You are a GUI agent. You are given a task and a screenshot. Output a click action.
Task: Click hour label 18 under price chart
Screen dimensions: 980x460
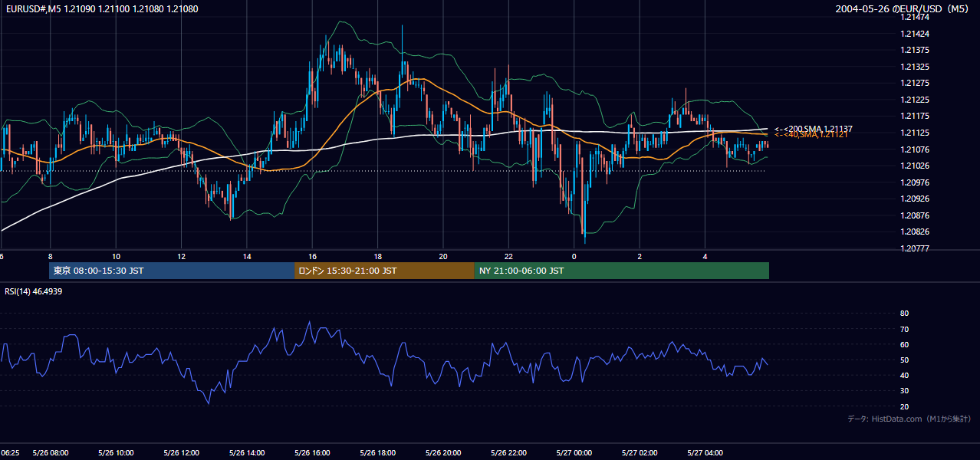pos(378,256)
